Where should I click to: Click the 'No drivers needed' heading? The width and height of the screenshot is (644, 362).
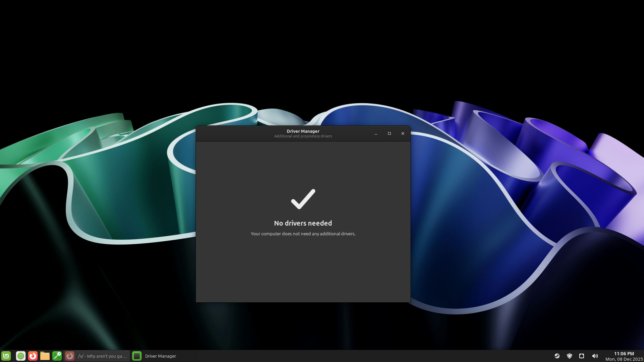303,223
